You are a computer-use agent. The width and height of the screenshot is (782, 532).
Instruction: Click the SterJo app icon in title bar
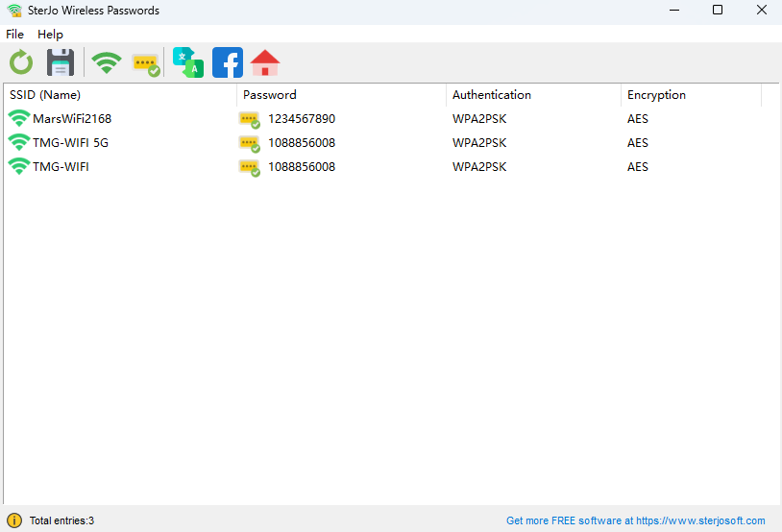14,11
